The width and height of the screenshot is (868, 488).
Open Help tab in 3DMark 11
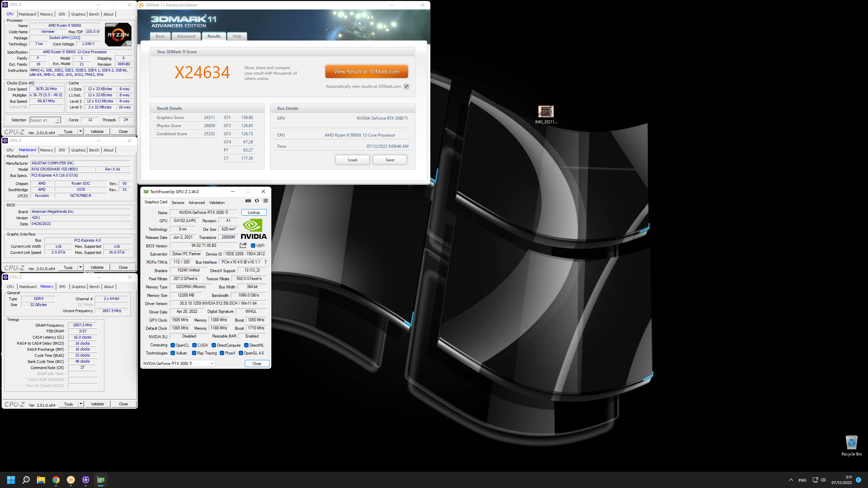[237, 36]
